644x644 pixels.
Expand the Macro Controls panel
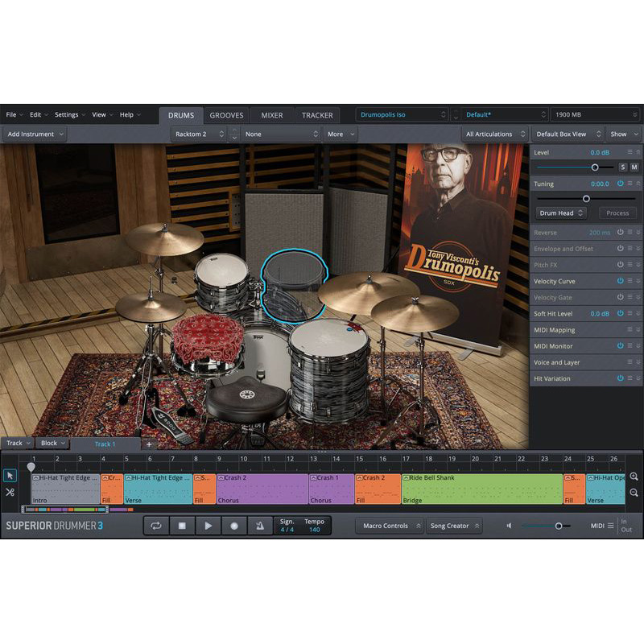[x=389, y=526]
